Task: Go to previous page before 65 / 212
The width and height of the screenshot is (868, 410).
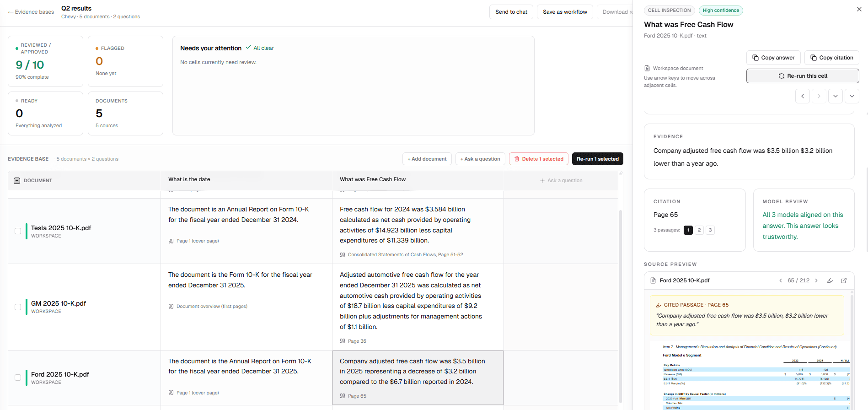Action: (781, 281)
